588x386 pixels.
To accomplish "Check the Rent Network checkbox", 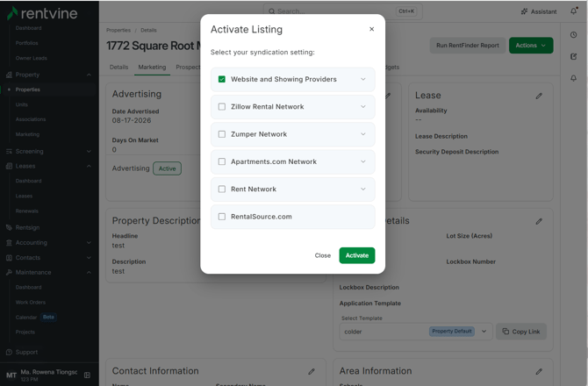I will click(222, 189).
